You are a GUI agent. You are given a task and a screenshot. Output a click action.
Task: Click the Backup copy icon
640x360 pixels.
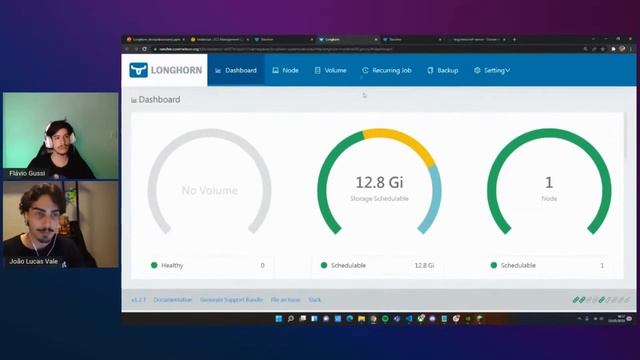click(430, 70)
